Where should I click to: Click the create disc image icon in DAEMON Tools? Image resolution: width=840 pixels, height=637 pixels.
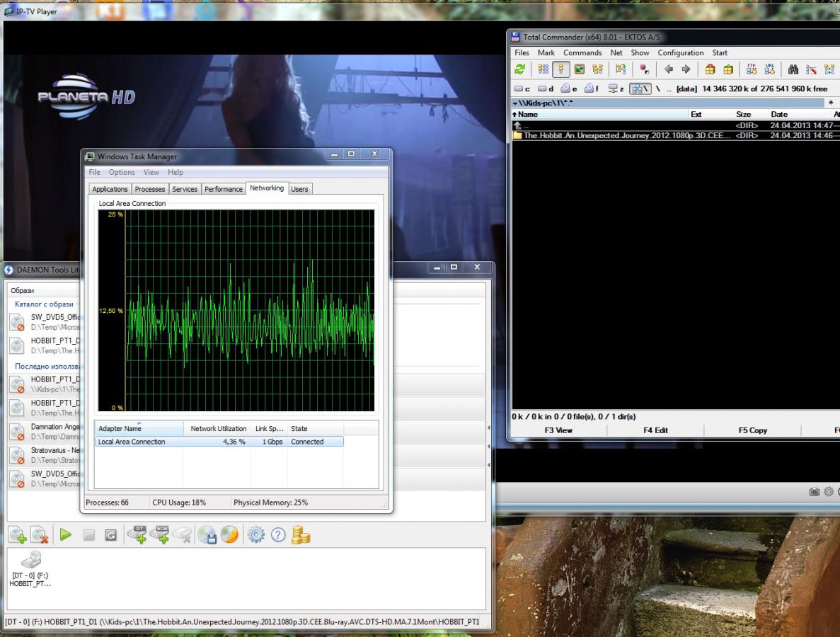click(207, 534)
